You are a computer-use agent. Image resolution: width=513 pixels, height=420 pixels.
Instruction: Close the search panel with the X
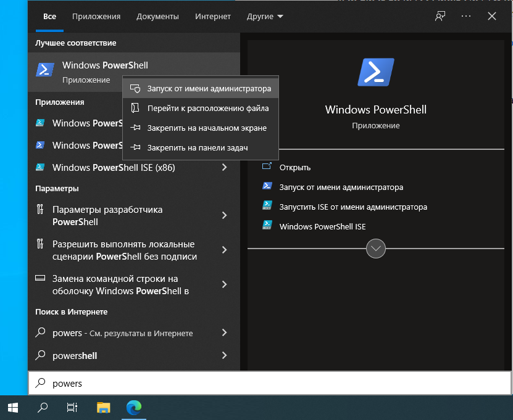point(492,16)
